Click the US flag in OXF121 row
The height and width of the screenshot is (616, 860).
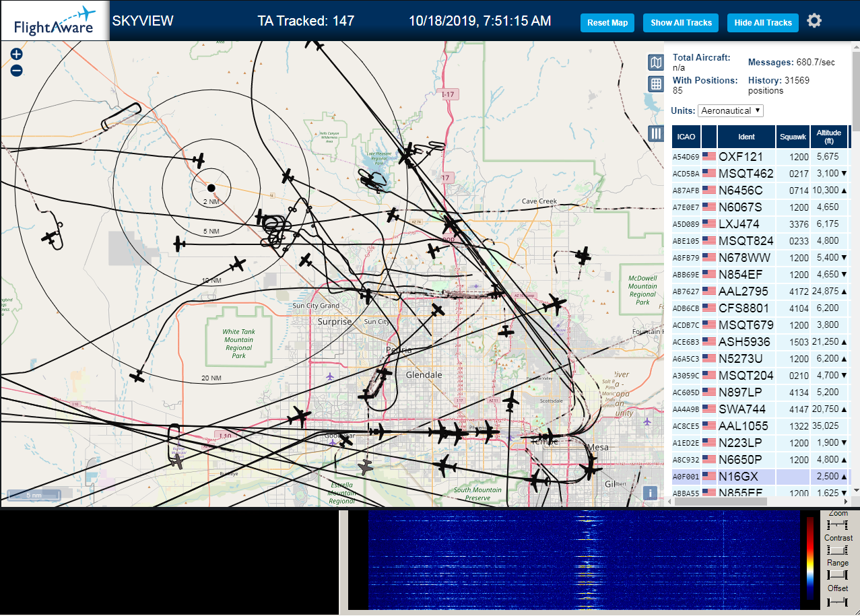[709, 156]
